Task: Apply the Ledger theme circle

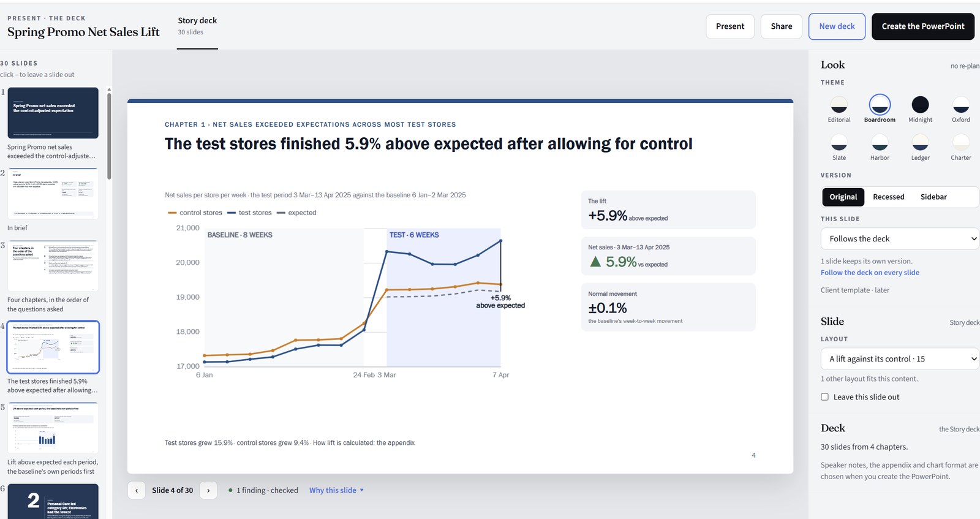Action: [920, 143]
